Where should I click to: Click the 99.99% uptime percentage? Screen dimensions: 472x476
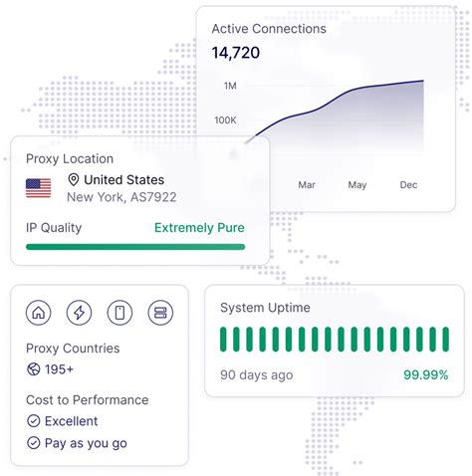click(426, 375)
